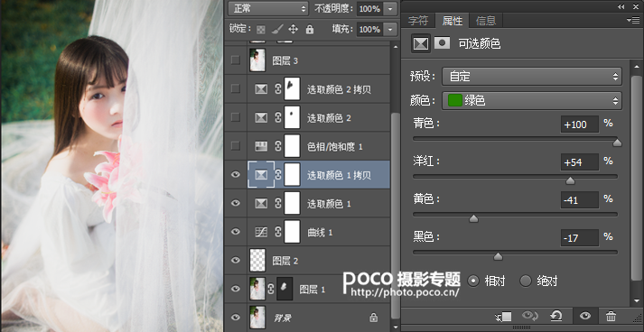Viewport: 644px width, 332px height.
Task: Click adjustment icon of 选取颜色 1 拷贝 layer
Action: 261,175
